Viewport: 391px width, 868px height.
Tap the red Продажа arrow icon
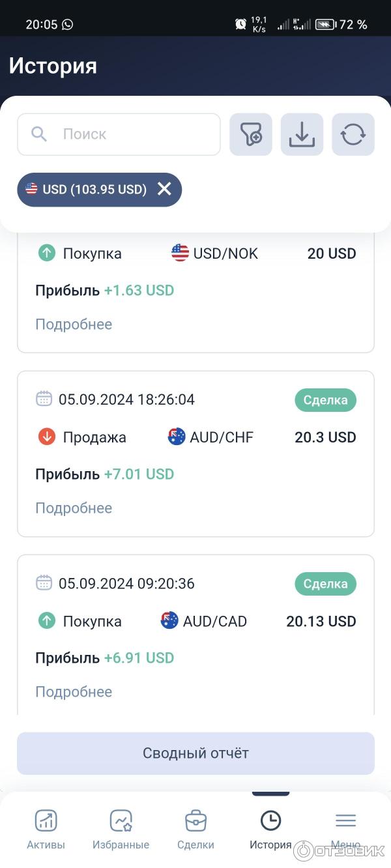click(47, 437)
